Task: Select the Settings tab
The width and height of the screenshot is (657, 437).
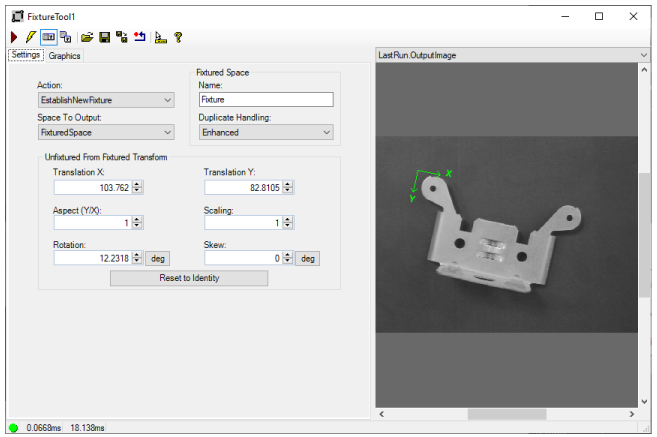Action: click(x=25, y=55)
